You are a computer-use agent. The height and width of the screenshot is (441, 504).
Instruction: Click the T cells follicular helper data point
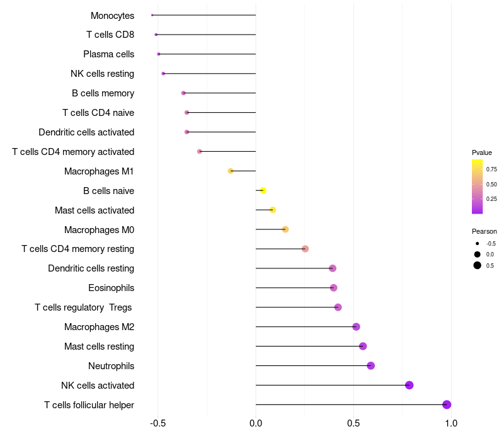tap(447, 404)
